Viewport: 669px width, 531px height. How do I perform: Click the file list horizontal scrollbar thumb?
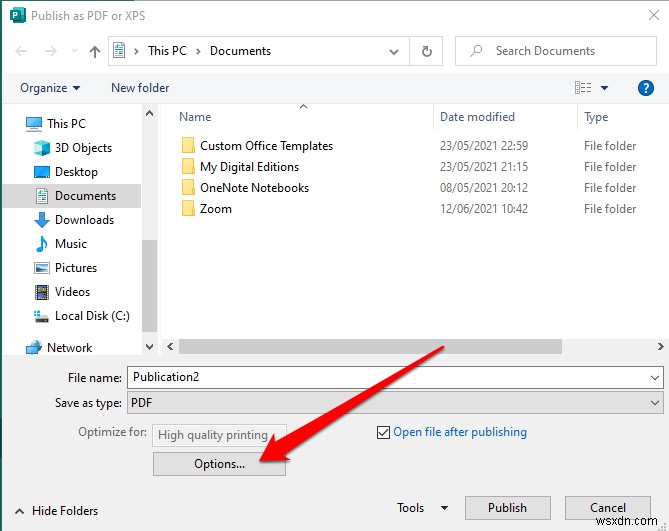(x=370, y=347)
